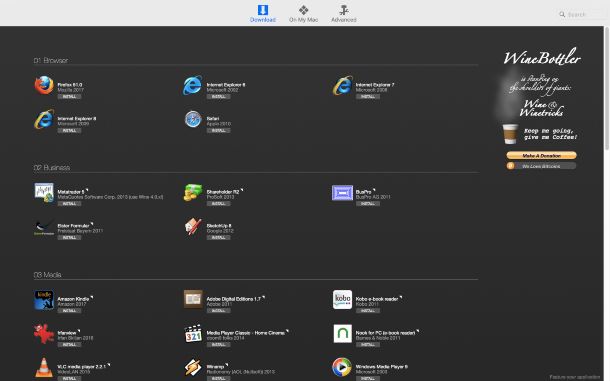Image resolution: width=610 pixels, height=381 pixels.
Task: Install Safari
Action: 218,130
